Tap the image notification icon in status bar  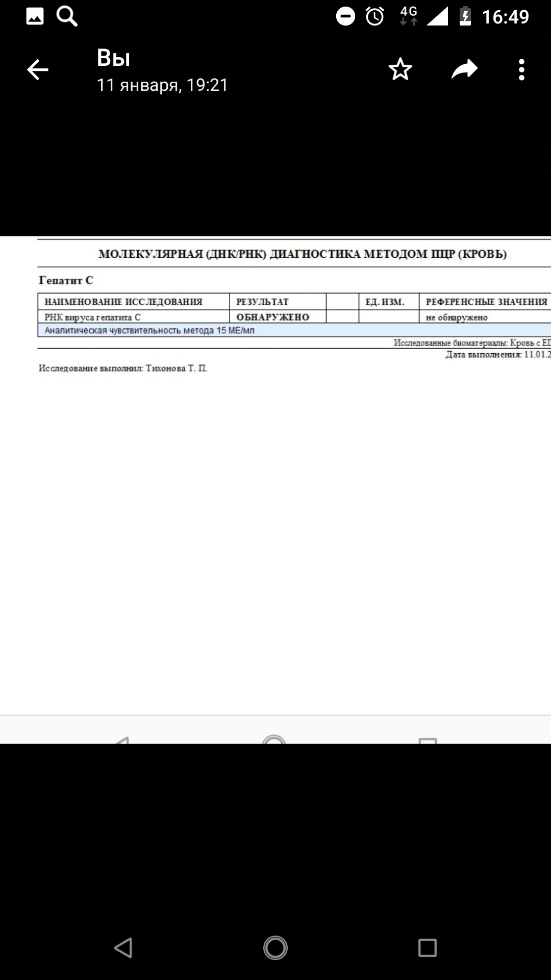coord(35,17)
